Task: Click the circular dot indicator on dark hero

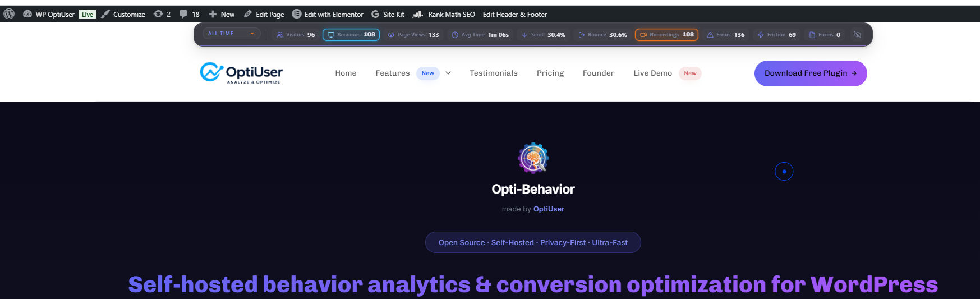Action: click(x=784, y=172)
